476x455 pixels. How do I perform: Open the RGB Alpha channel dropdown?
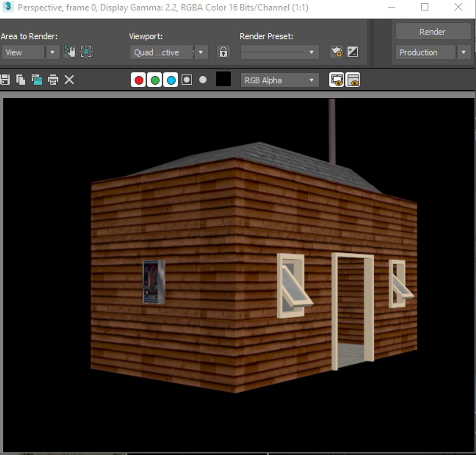pos(279,80)
